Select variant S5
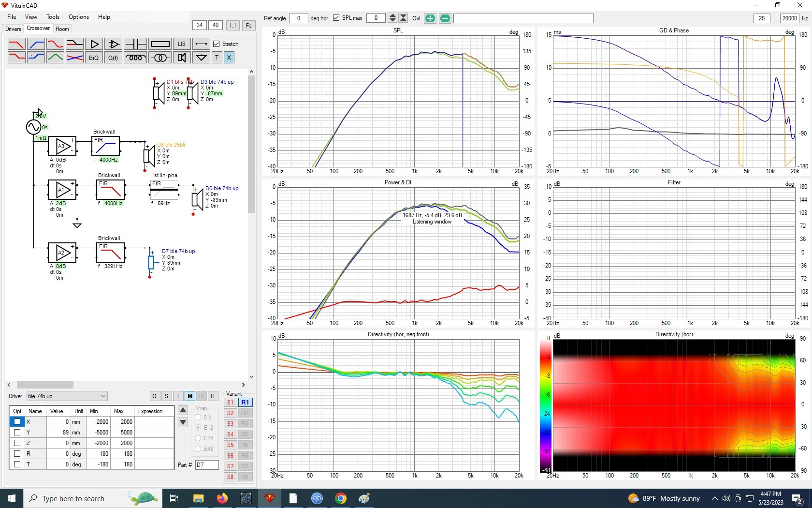812x508 pixels. 231,445
